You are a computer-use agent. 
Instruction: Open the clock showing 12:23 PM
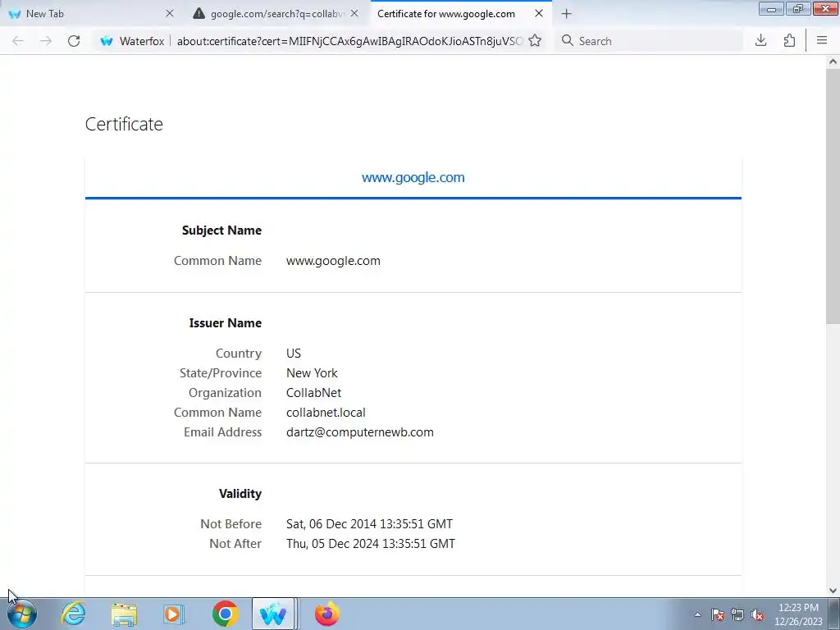pyautogui.click(x=798, y=614)
